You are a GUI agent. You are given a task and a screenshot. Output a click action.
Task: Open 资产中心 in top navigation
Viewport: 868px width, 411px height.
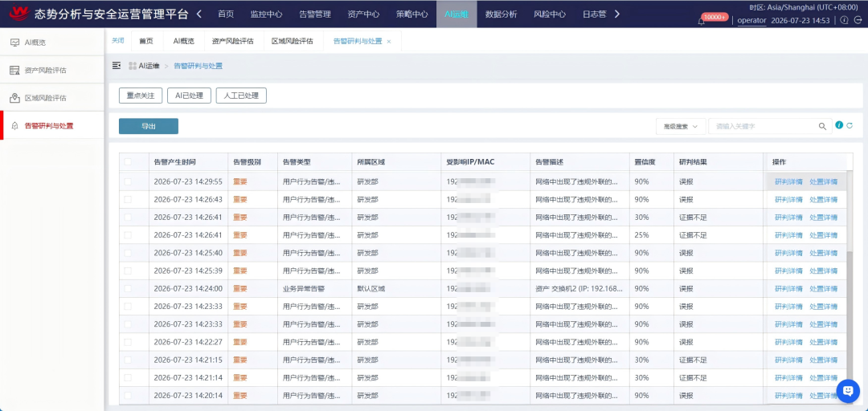(x=363, y=14)
